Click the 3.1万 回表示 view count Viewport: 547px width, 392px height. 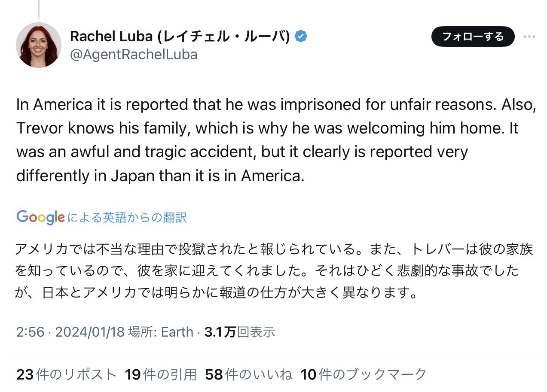coord(240,331)
